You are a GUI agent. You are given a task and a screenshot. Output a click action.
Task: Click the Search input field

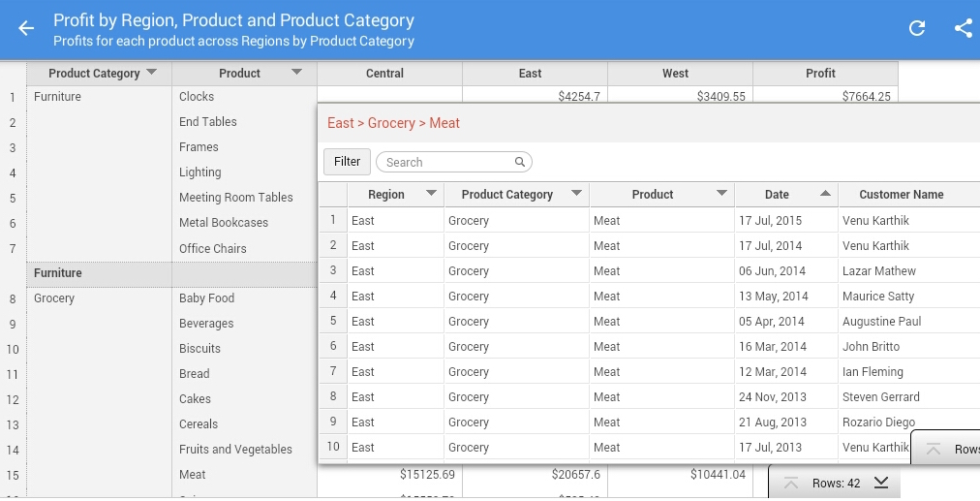click(445, 163)
